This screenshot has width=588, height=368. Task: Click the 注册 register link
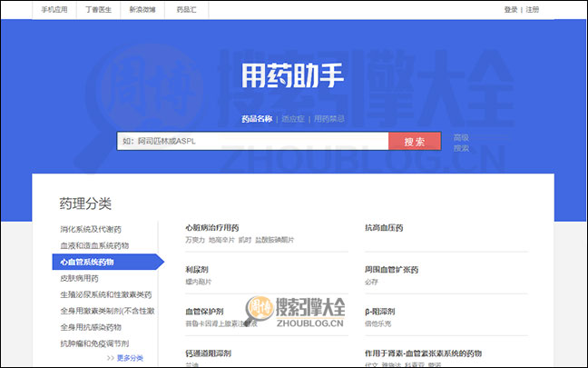(x=533, y=10)
